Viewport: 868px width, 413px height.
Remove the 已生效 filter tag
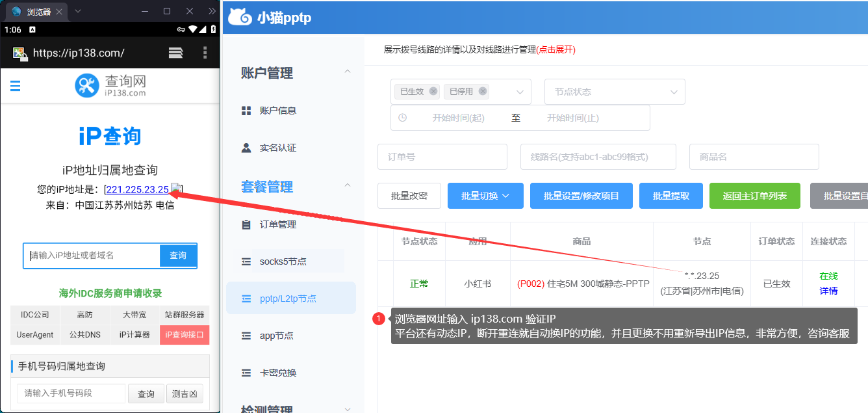pyautogui.click(x=433, y=91)
